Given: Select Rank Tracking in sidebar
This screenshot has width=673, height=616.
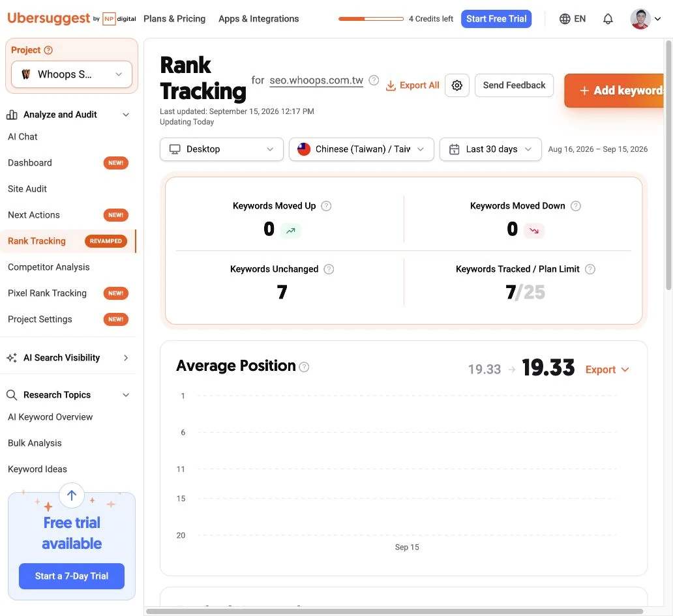Looking at the screenshot, I should 37,241.
